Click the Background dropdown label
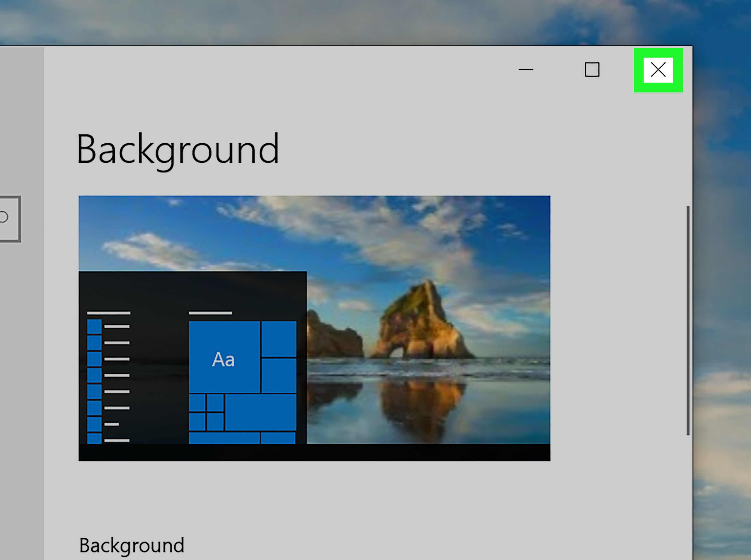 (x=132, y=545)
